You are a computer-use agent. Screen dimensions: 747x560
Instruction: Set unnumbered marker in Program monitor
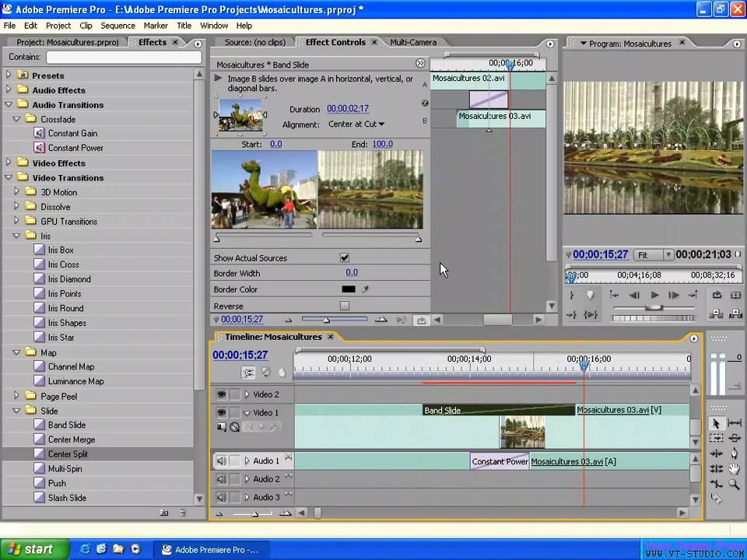pyautogui.click(x=591, y=296)
